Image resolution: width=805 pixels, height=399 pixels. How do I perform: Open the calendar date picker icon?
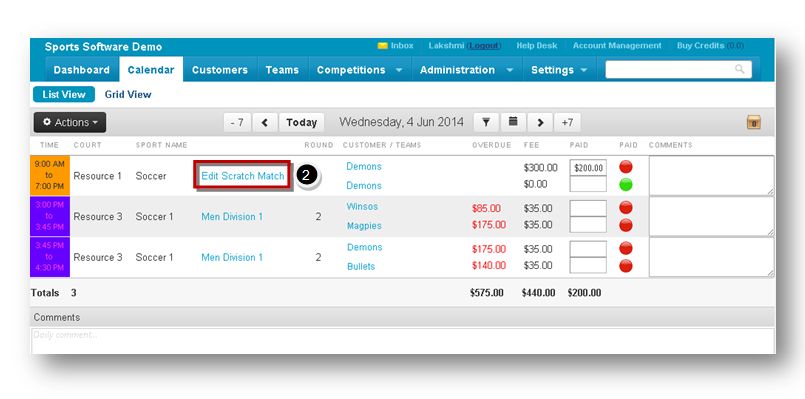(x=512, y=122)
